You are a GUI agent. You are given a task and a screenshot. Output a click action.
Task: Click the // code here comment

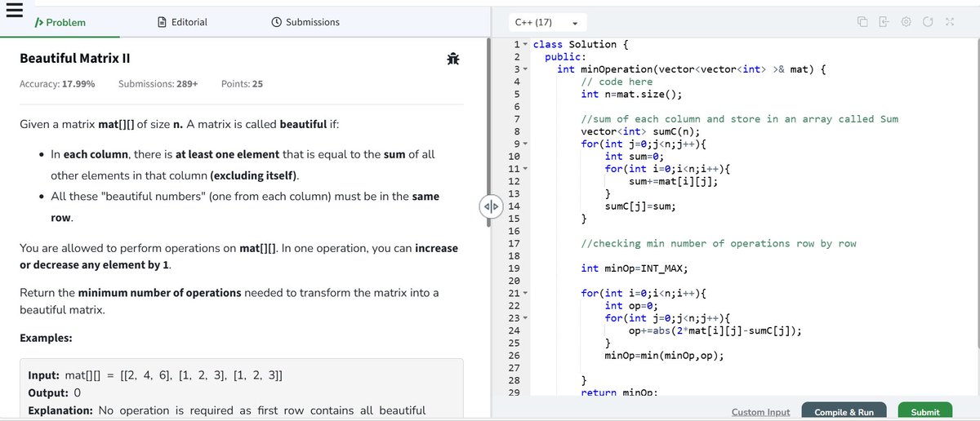(617, 82)
